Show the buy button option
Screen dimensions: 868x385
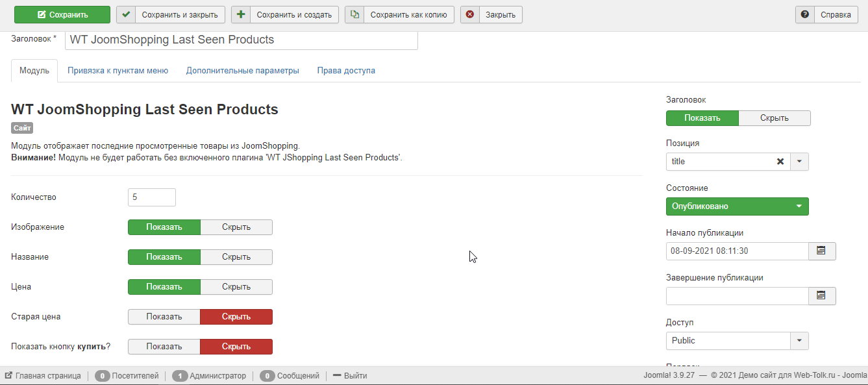[164, 347]
